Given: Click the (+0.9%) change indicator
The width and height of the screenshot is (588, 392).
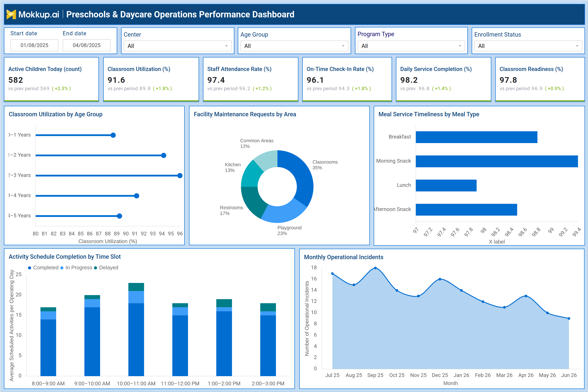Looking at the screenshot, I should 554,88.
